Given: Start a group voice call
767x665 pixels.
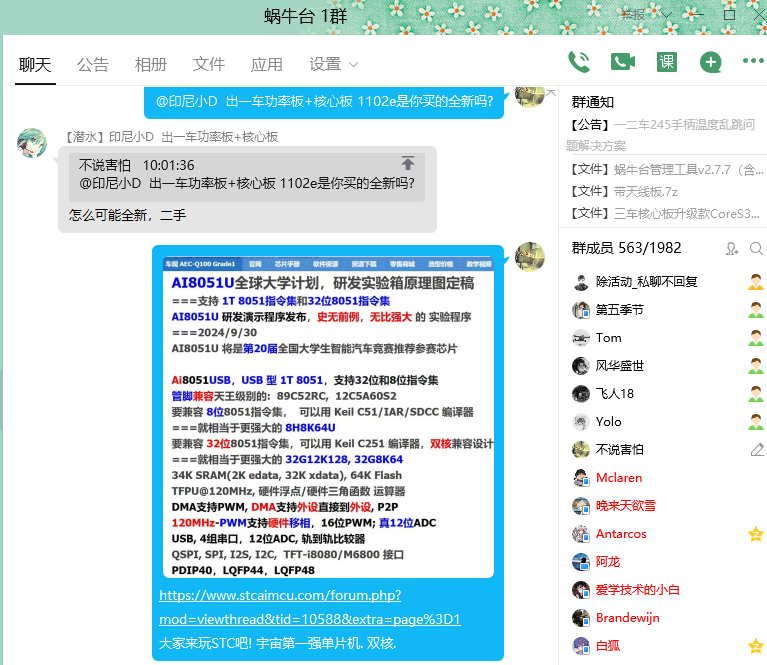Looking at the screenshot, I should [579, 62].
